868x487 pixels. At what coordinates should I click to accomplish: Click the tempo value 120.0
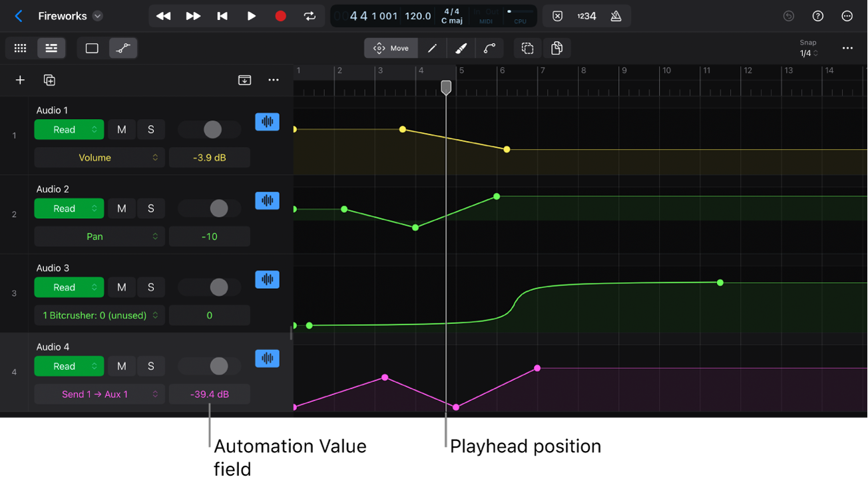pos(418,16)
